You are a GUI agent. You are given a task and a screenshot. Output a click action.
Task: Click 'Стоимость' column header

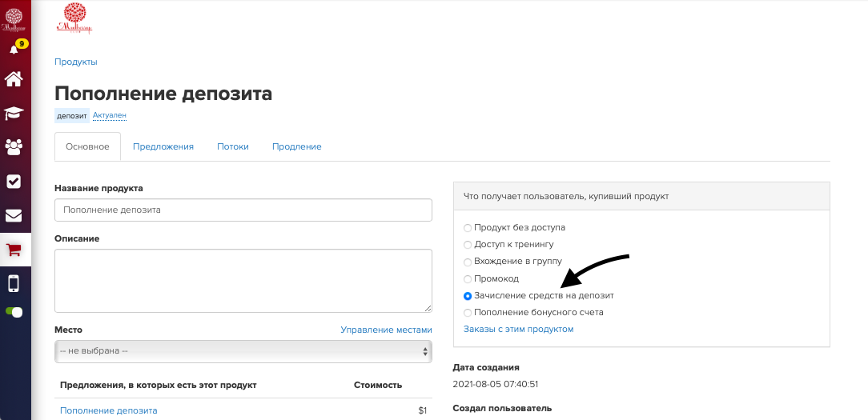click(x=378, y=385)
